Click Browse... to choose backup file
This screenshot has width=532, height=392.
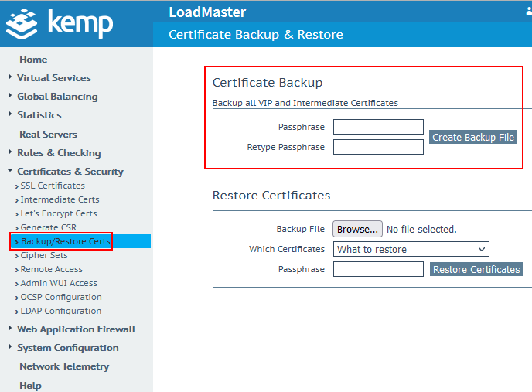pyautogui.click(x=357, y=229)
